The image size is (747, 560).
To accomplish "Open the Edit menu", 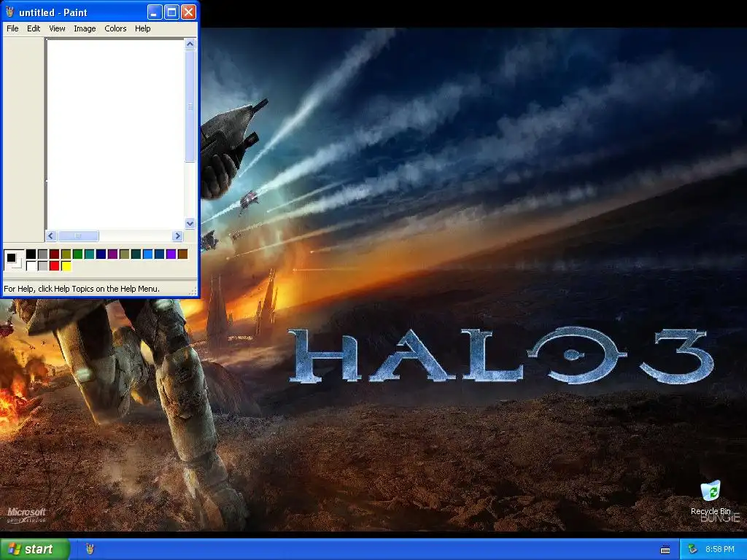I will click(34, 28).
